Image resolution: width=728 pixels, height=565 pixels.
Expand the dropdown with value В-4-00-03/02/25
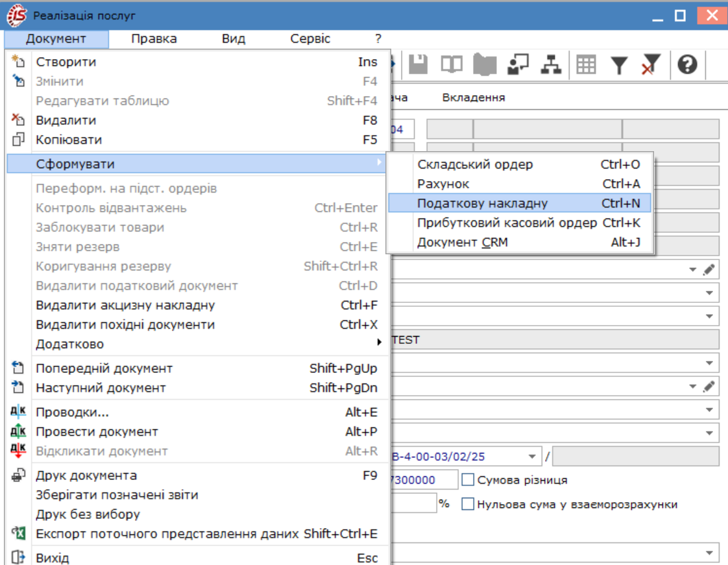pos(532,457)
